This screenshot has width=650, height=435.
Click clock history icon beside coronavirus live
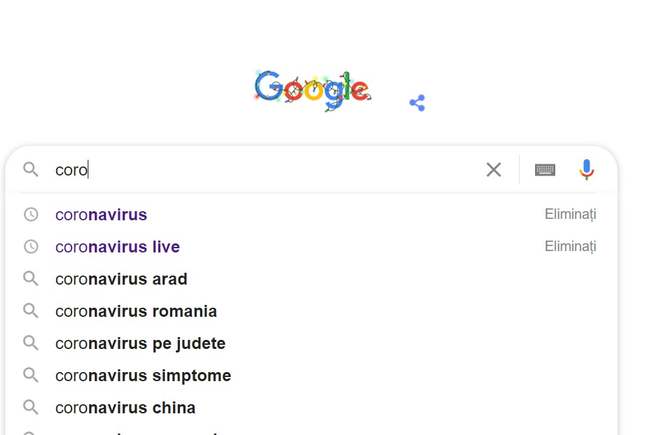(x=31, y=246)
